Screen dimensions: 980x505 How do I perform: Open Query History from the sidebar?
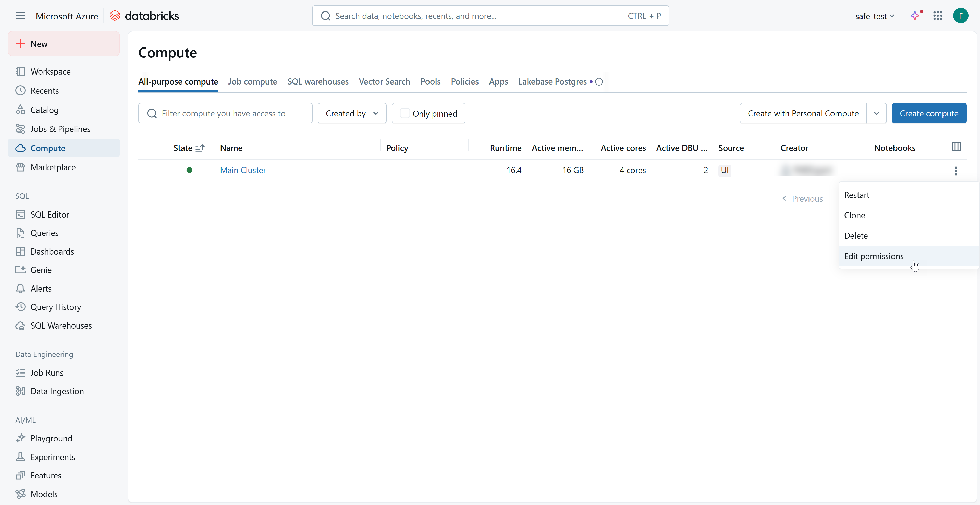click(56, 307)
